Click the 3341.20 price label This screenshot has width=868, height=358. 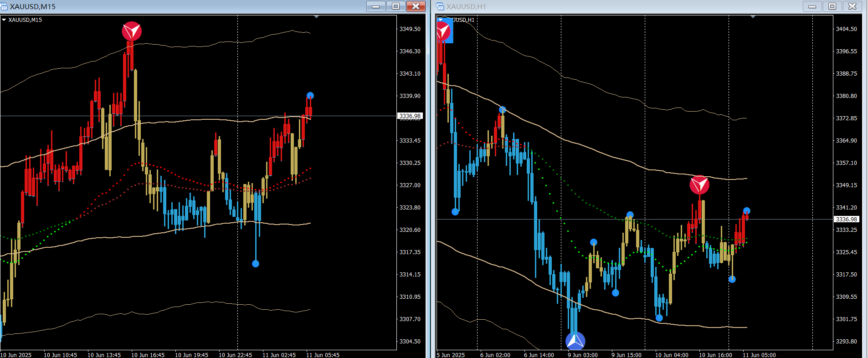click(847, 207)
